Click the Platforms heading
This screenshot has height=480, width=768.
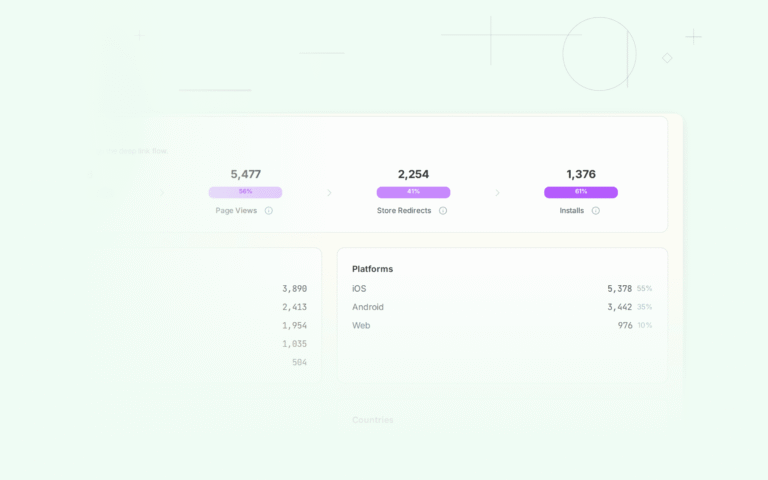point(372,269)
